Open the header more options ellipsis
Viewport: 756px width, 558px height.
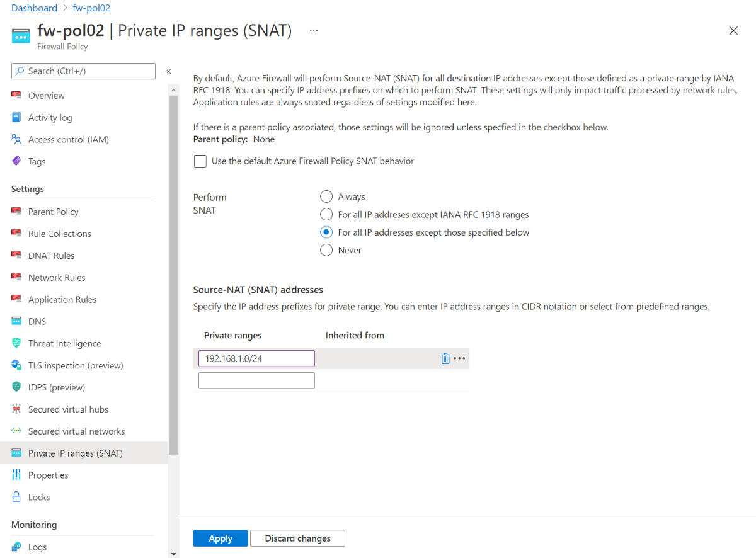tap(314, 30)
